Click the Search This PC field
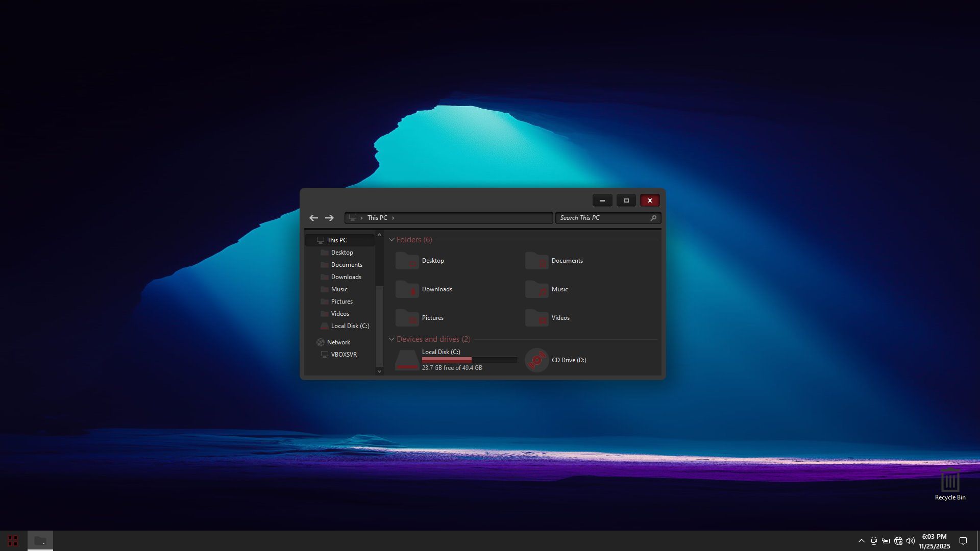The width and height of the screenshot is (980, 551). pyautogui.click(x=602, y=218)
